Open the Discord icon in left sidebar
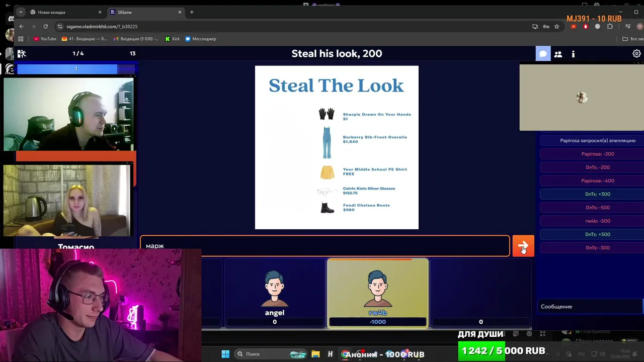Viewport: 644px width, 362px height. (x=11, y=19)
